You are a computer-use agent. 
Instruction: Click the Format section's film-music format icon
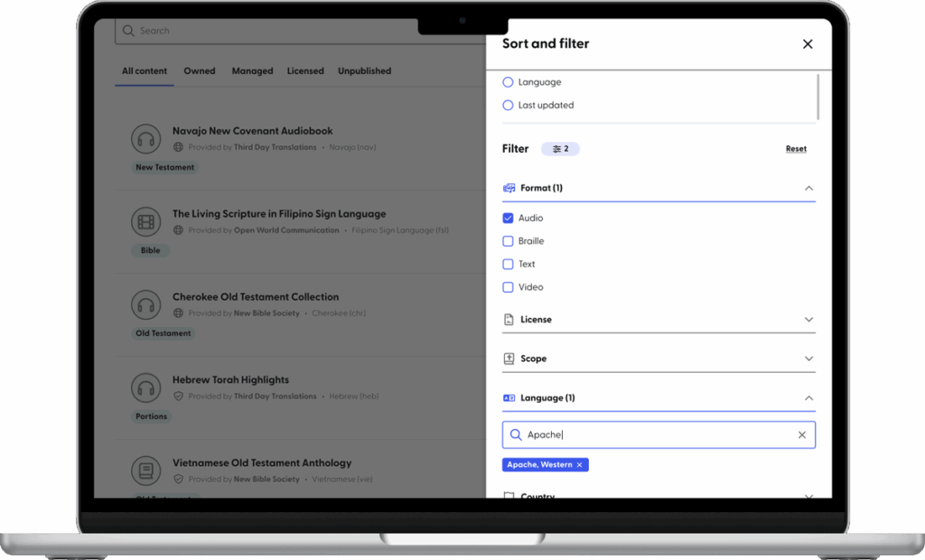pyautogui.click(x=511, y=188)
